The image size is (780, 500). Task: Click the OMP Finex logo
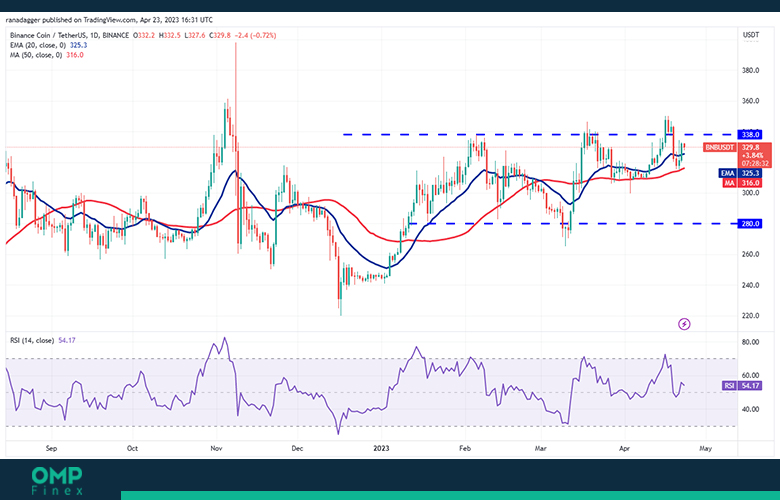pos(57,481)
